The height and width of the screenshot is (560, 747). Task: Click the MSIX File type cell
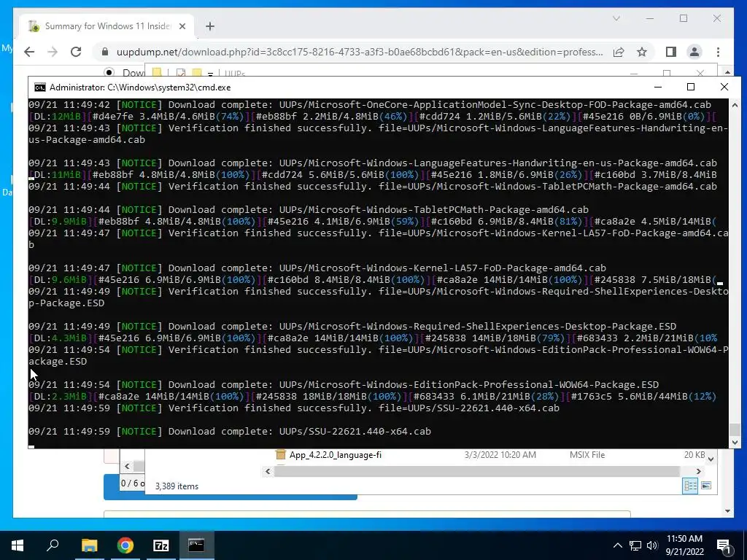pyautogui.click(x=587, y=455)
